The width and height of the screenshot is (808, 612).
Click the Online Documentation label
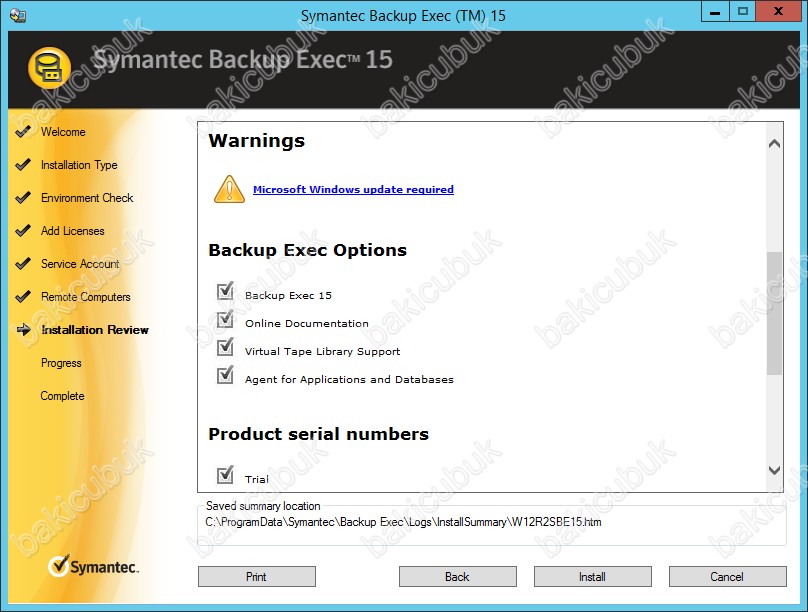coord(307,324)
